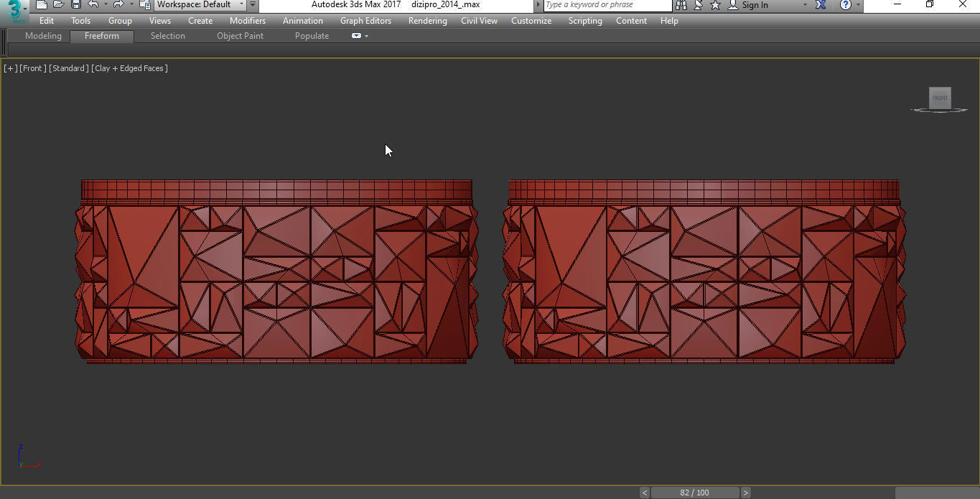Switch to the Populate ribbon tab

[312, 36]
